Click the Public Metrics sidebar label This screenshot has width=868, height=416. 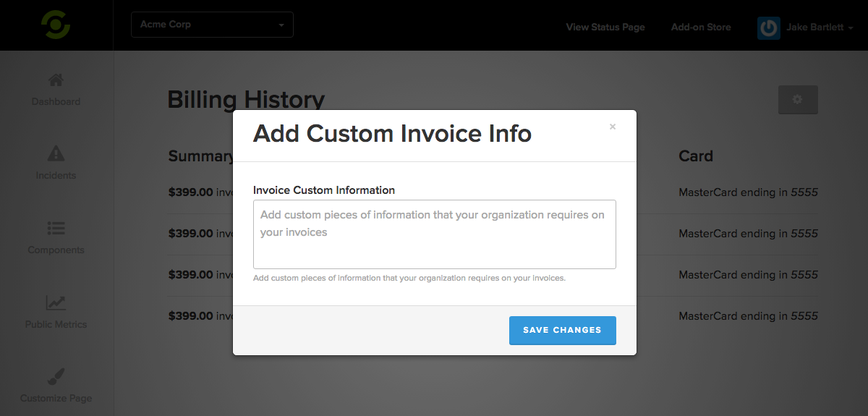pyautogui.click(x=56, y=325)
